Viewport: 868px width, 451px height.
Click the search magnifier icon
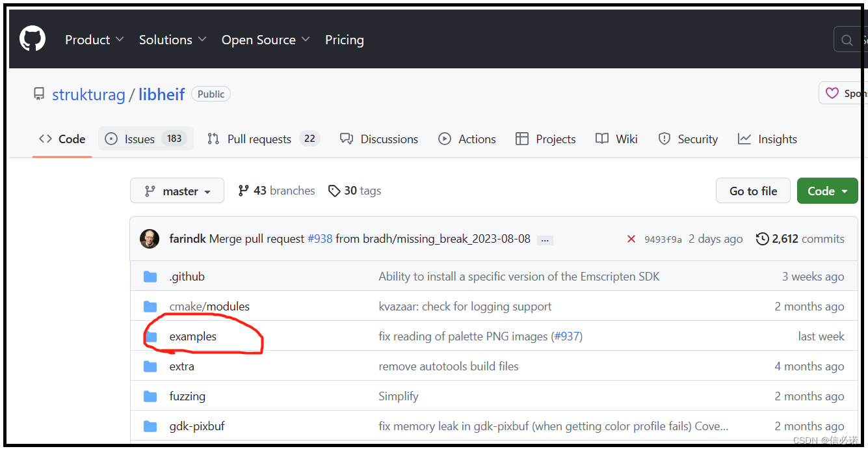tap(847, 40)
